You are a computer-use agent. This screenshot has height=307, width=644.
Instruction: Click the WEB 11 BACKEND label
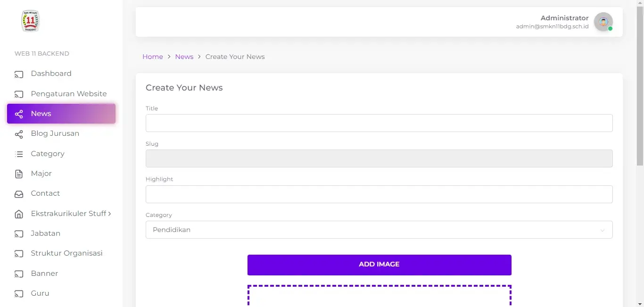click(42, 54)
